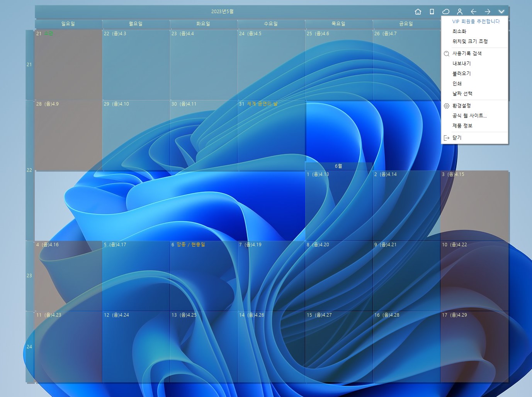
Task: Open the mobile phone sync icon
Action: [432, 12]
